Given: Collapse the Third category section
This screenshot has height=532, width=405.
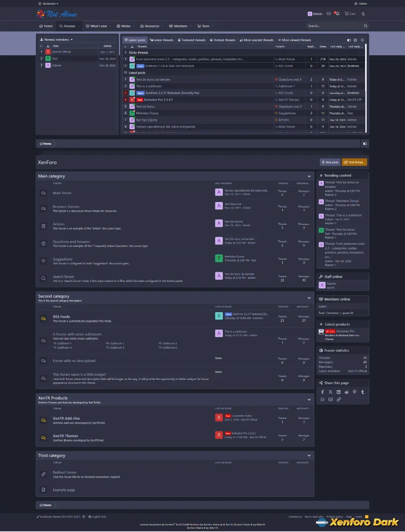Looking at the screenshot, I should coord(309,456).
